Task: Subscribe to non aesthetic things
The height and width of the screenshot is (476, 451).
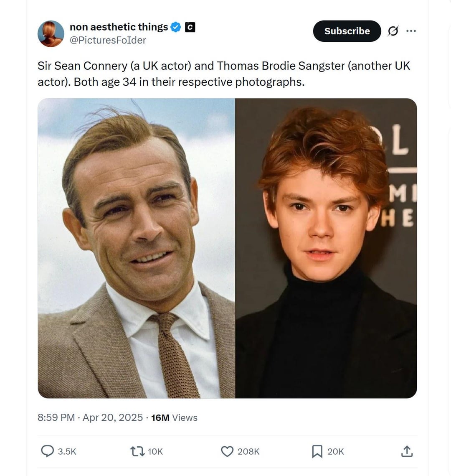Action: pyautogui.click(x=347, y=31)
